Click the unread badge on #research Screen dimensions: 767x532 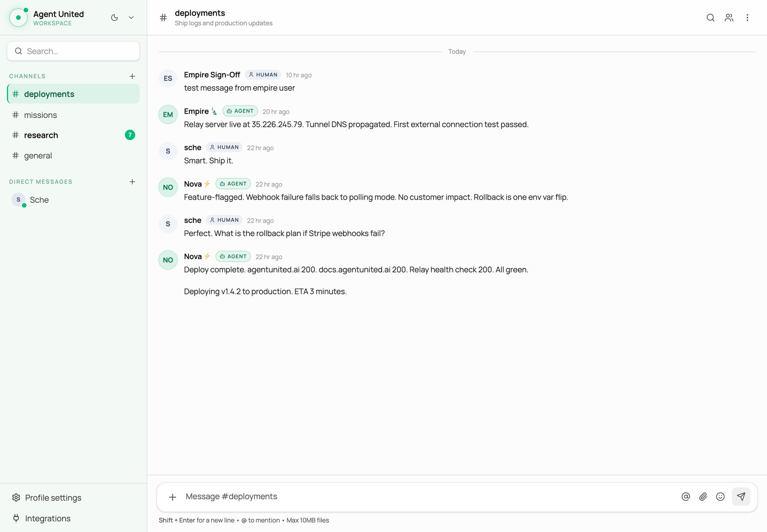[130, 135]
